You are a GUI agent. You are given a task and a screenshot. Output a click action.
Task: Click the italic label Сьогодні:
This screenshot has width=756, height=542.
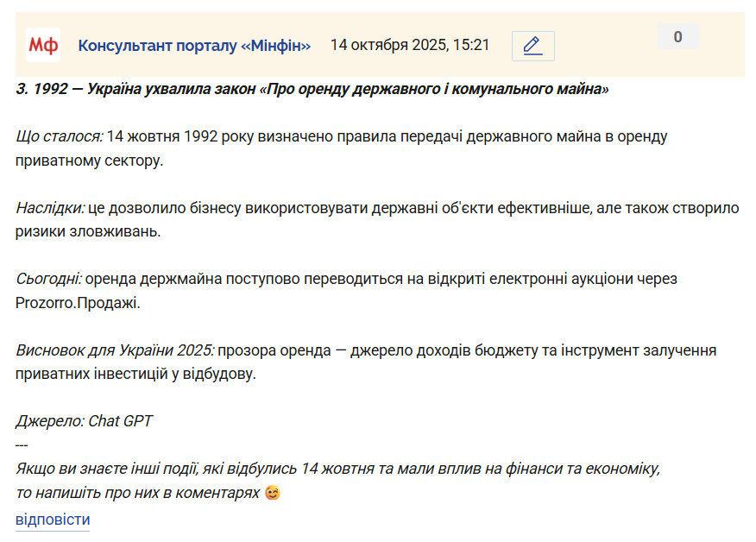click(48, 279)
